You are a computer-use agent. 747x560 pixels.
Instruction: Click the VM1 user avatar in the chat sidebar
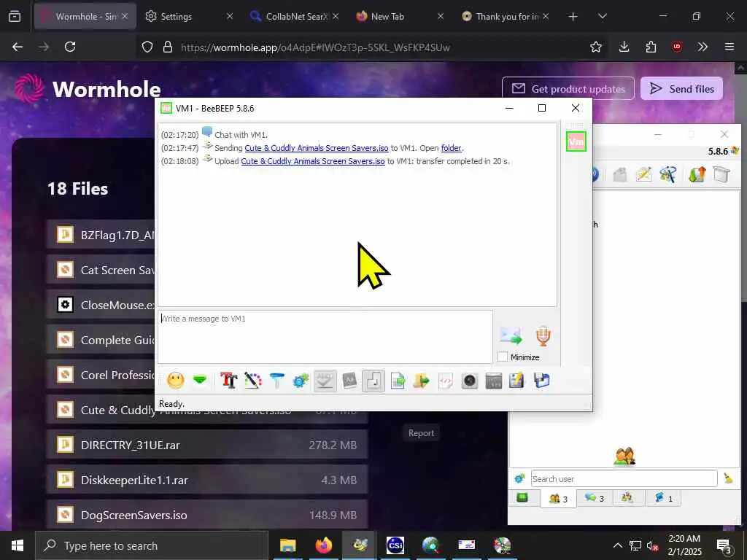[576, 141]
